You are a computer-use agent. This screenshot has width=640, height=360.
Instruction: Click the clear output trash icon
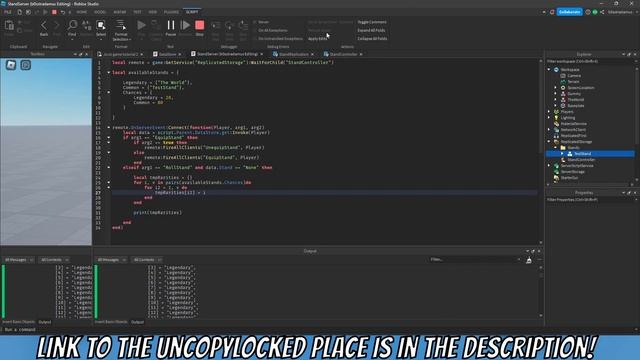click(529, 260)
